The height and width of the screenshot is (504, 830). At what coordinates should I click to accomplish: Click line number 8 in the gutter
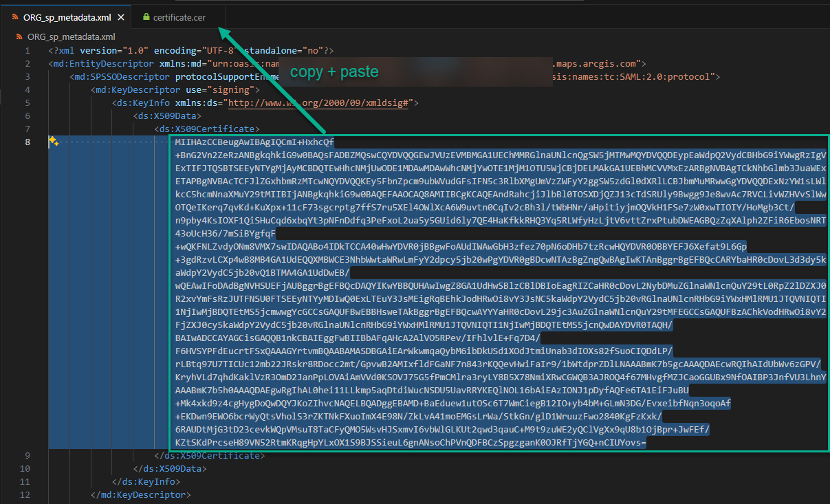[28, 142]
